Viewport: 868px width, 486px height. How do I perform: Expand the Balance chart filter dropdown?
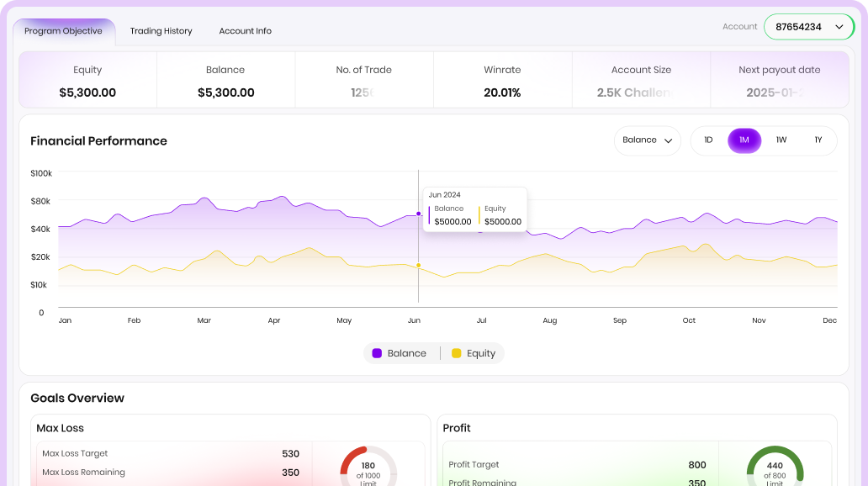click(x=647, y=140)
